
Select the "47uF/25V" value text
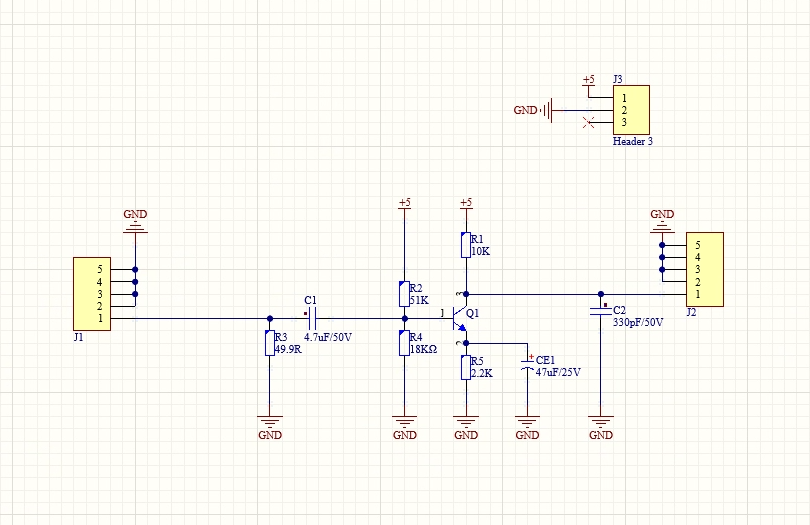click(558, 372)
